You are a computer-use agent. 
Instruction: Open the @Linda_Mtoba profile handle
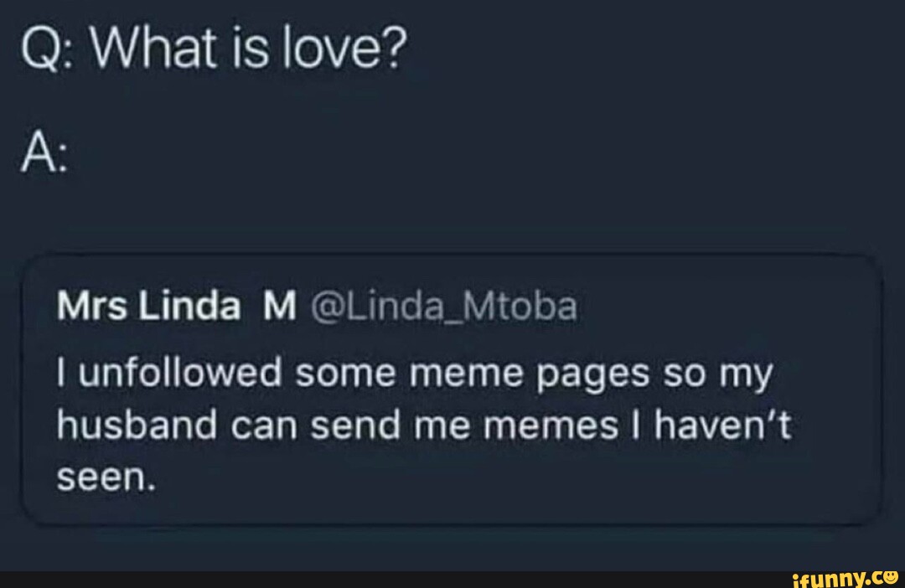point(445,308)
